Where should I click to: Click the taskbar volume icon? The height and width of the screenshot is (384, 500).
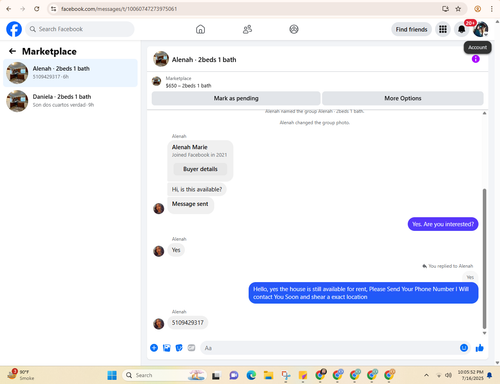click(x=449, y=375)
